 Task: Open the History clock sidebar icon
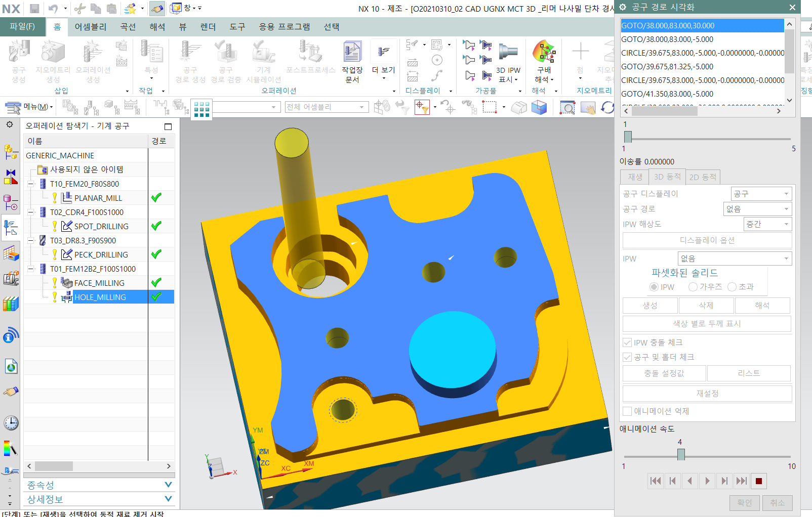point(11,423)
